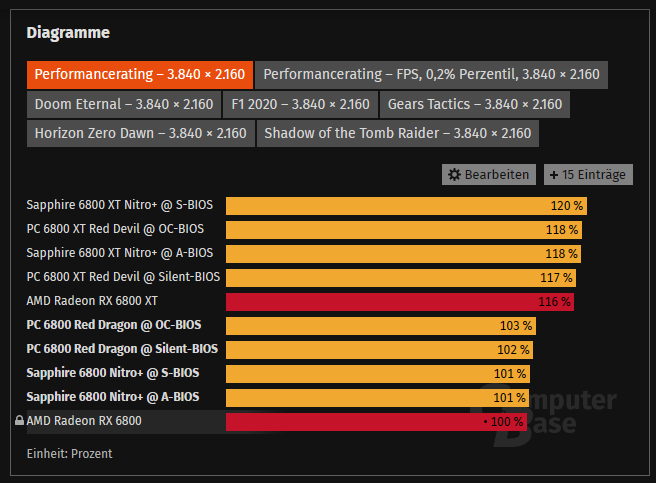Click the red 100 % reference bar
This screenshot has width=656, height=483.
click(x=377, y=422)
